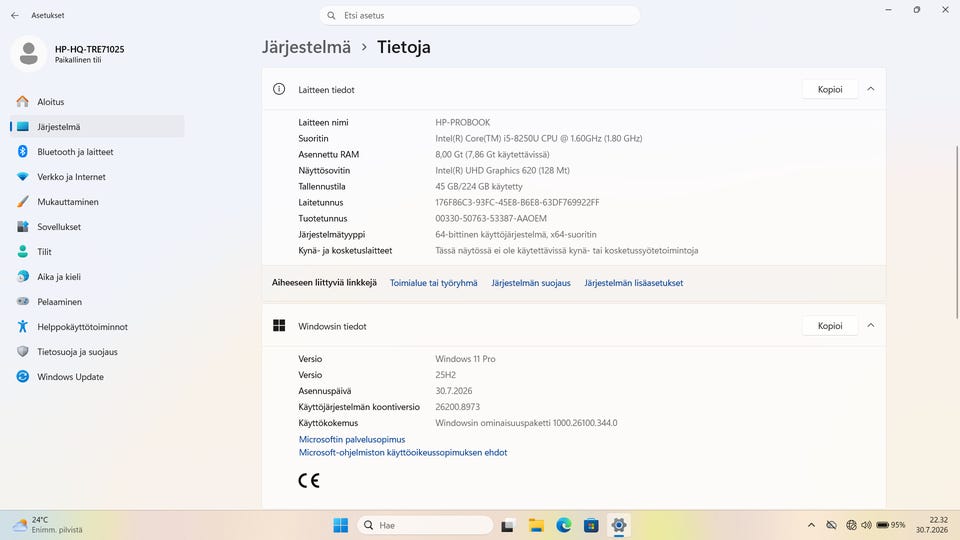960x540 pixels.
Task: Click the battery 95% tray icon
Action: click(891, 525)
